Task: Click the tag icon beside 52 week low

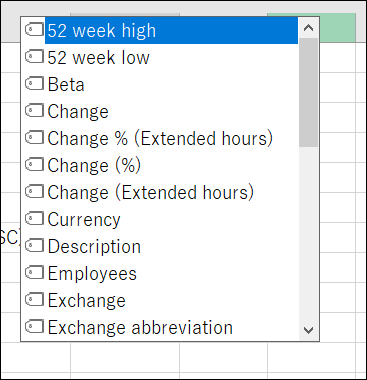Action: coord(34,57)
